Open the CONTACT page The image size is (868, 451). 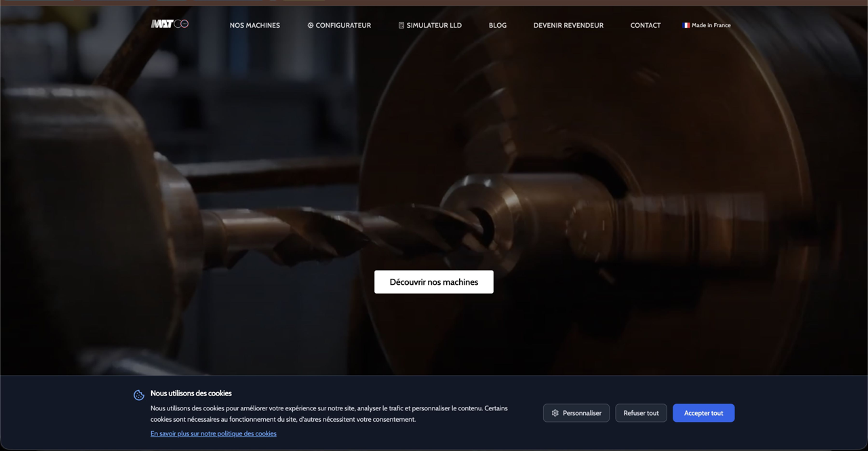tap(646, 25)
